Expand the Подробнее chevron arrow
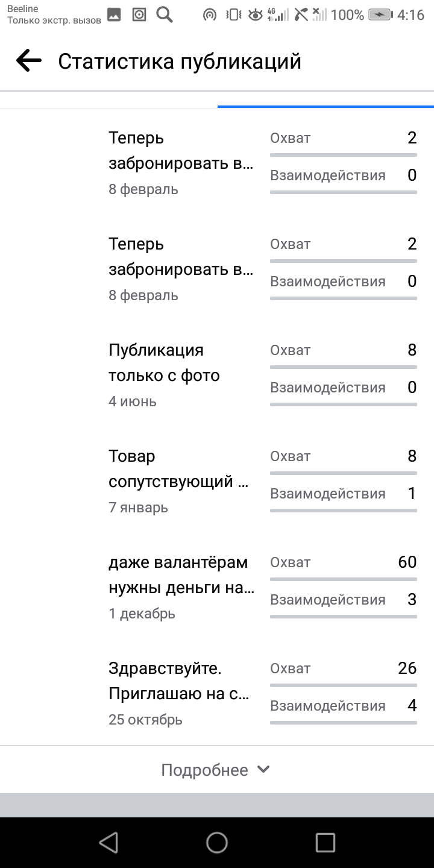This screenshot has height=868, width=434. coord(263,770)
